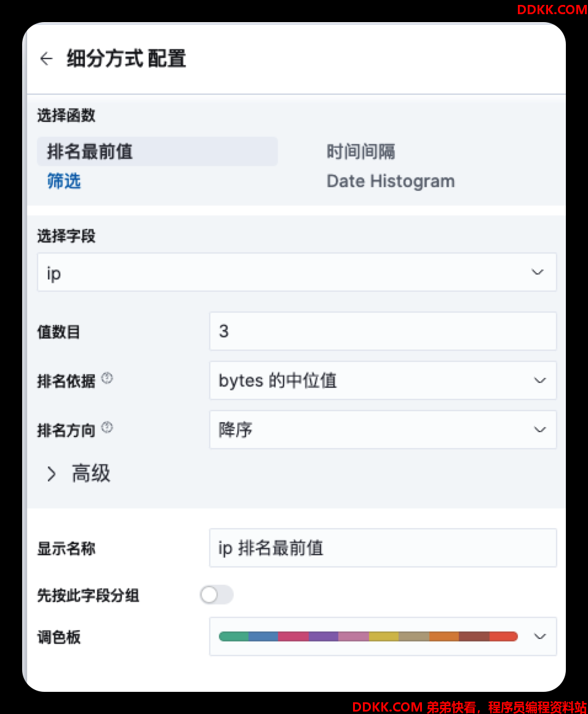Open the 调色板 color palette picker
This screenshot has height=714, width=588.
coord(383,636)
